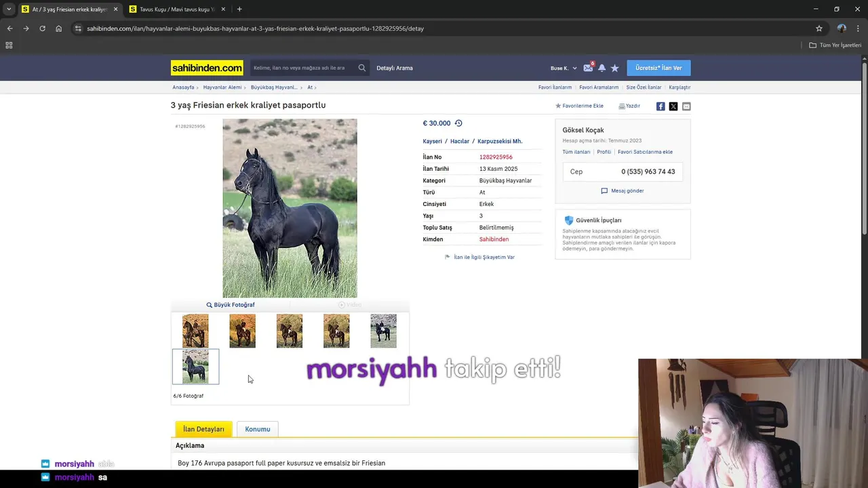This screenshot has width=868, height=488.
Task: Click İlan ile İlgili Şikayetim Var
Action: pos(479,258)
